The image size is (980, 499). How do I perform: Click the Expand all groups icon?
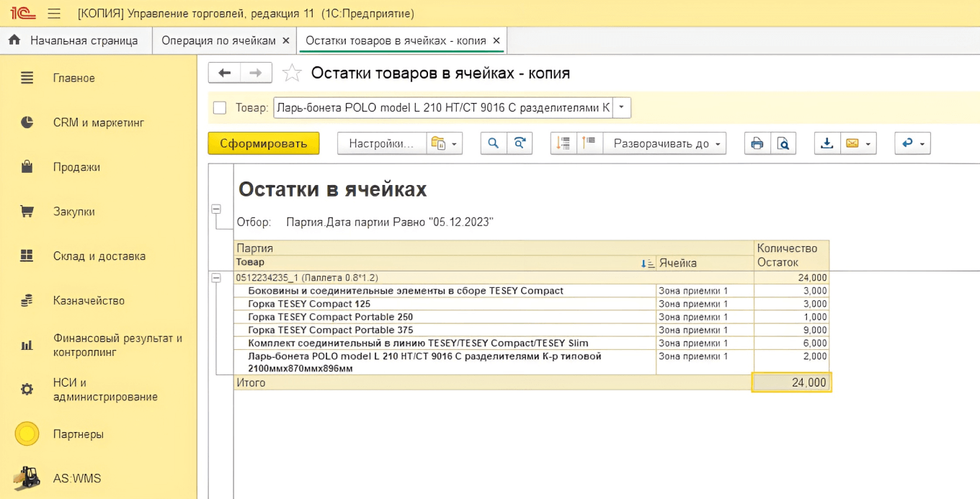(x=563, y=143)
